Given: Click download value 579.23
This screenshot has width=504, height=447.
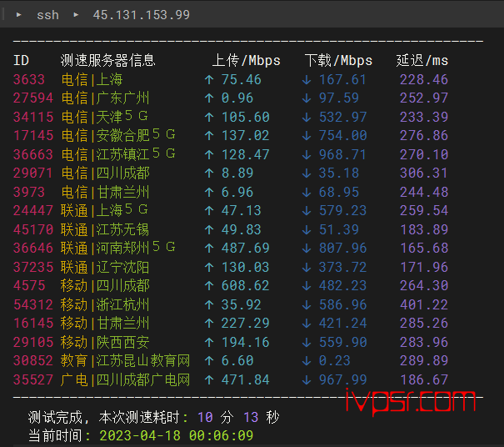Looking at the screenshot, I should 342,210.
